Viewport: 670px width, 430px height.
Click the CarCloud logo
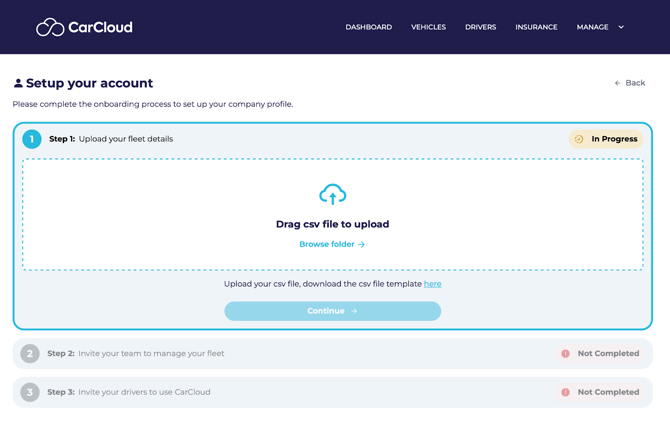84,27
